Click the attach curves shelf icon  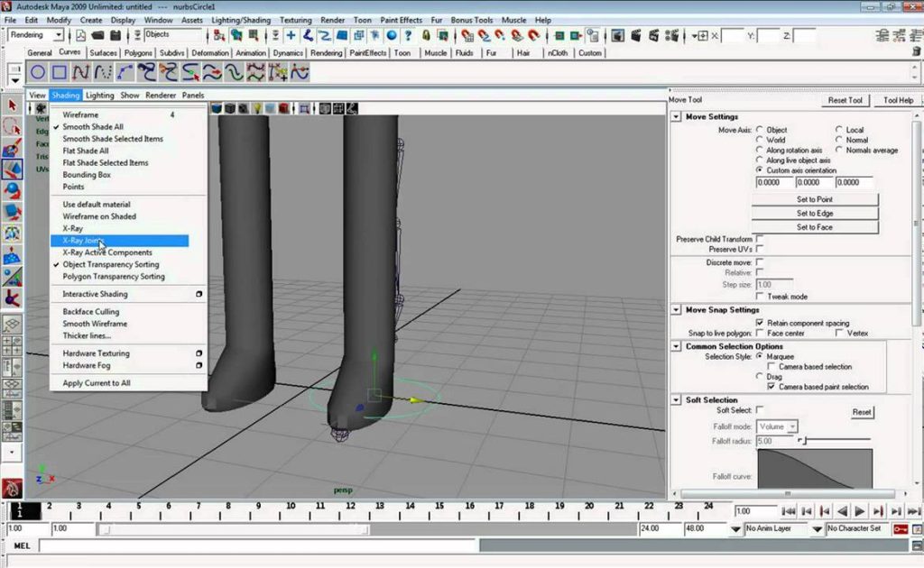click(x=147, y=72)
